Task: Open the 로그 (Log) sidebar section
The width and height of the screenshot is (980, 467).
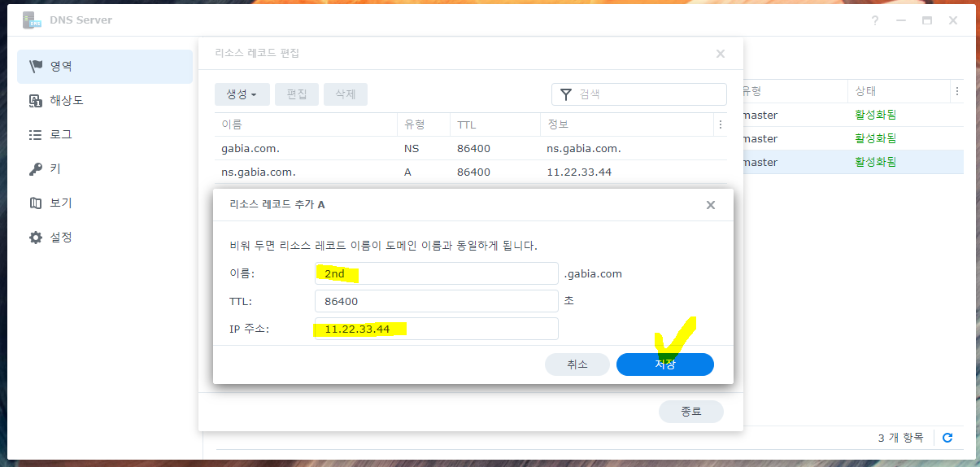Action: tap(105, 135)
